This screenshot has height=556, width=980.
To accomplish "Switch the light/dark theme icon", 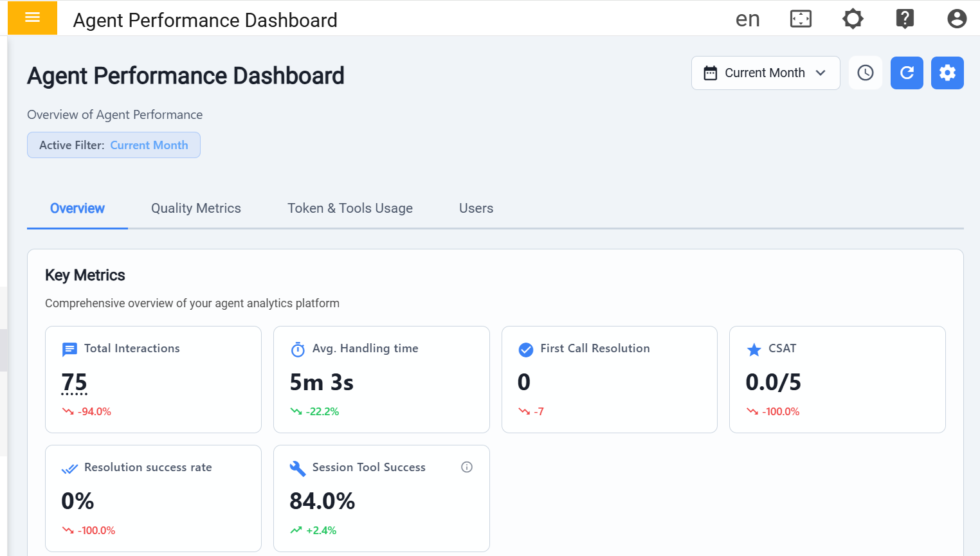I will (x=853, y=19).
